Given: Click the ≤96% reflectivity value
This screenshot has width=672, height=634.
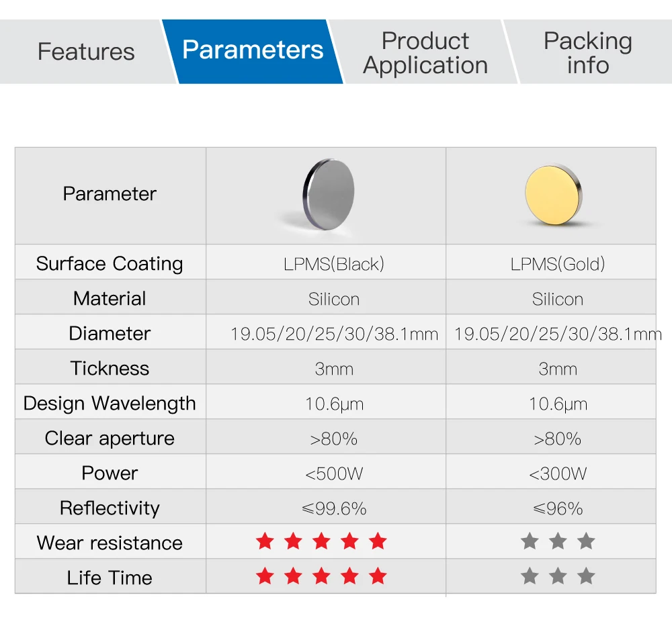Looking at the screenshot, I should [x=558, y=508].
